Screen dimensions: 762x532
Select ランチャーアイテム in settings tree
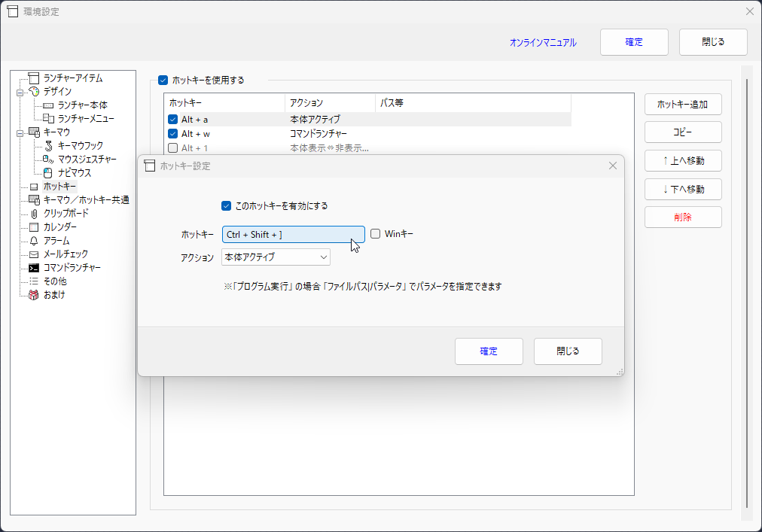[x=73, y=78]
